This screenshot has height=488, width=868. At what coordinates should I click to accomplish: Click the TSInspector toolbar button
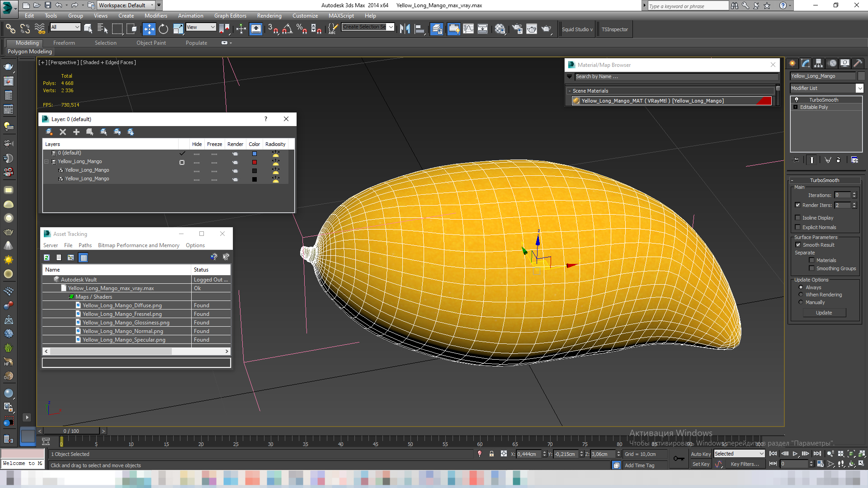pyautogui.click(x=615, y=29)
